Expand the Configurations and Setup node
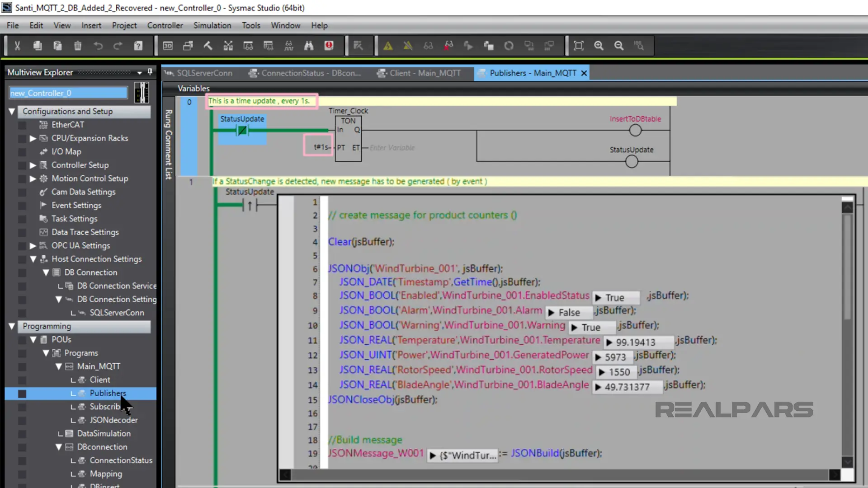868x488 pixels. tap(12, 111)
